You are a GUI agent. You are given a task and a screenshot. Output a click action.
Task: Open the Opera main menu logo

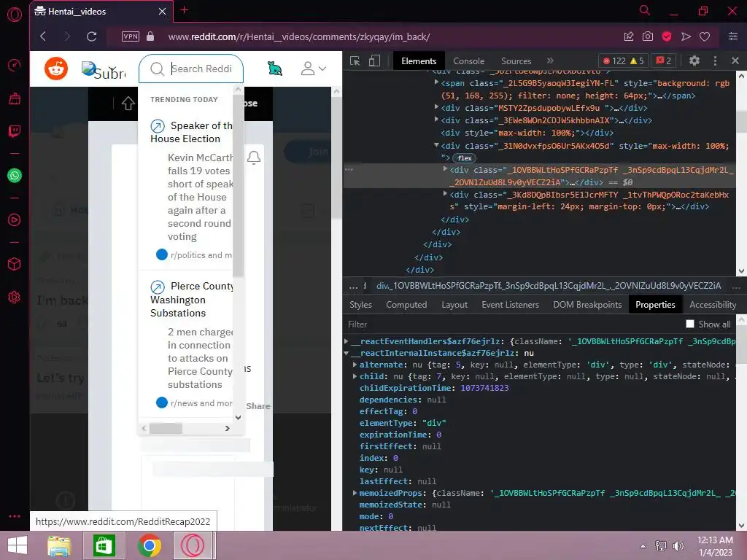click(x=15, y=15)
